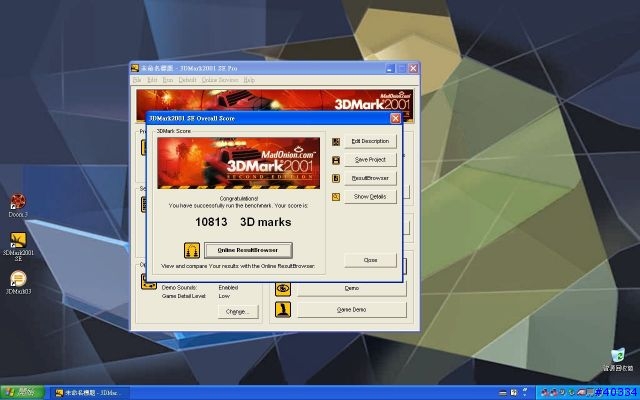Image resolution: width=640 pixels, height=400 pixels.
Task: Click the Change... options button
Action: 238,312
